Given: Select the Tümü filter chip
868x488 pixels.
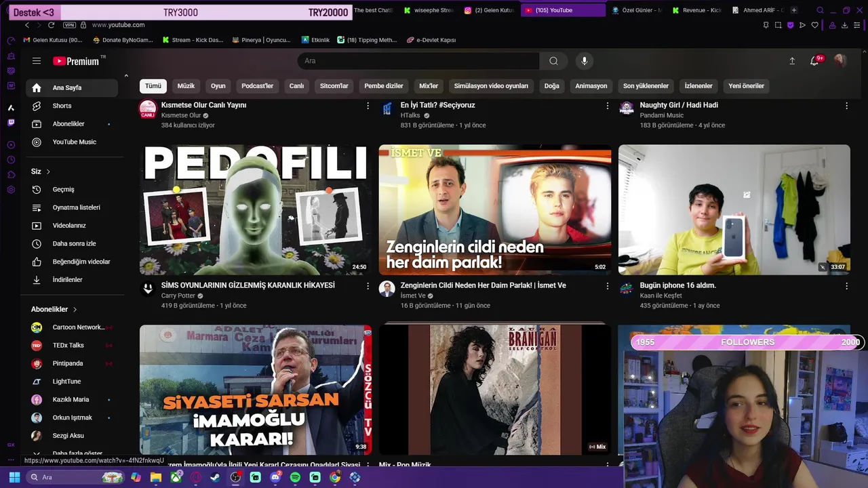Looking at the screenshot, I should pyautogui.click(x=153, y=86).
